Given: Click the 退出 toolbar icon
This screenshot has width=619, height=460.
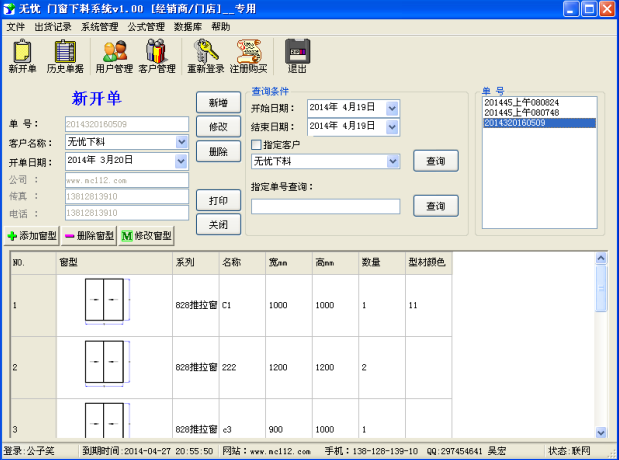Looking at the screenshot, I should [x=297, y=56].
